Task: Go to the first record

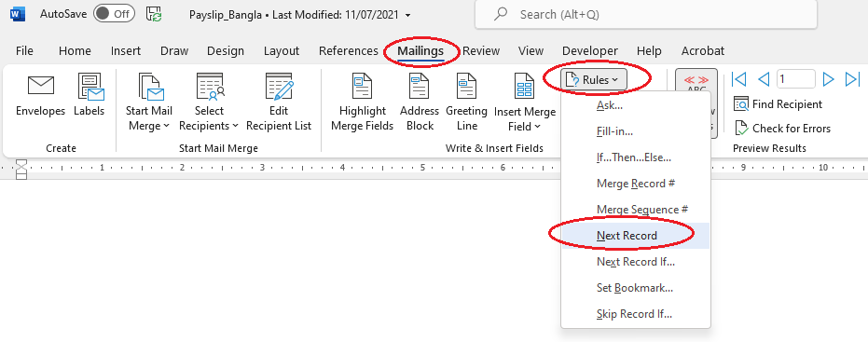Action: (739, 79)
